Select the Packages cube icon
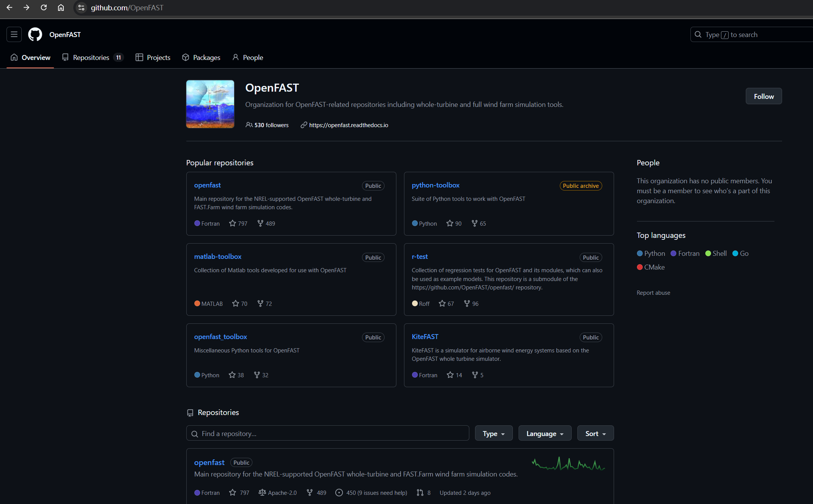Image resolution: width=813 pixels, height=504 pixels. coord(186,57)
